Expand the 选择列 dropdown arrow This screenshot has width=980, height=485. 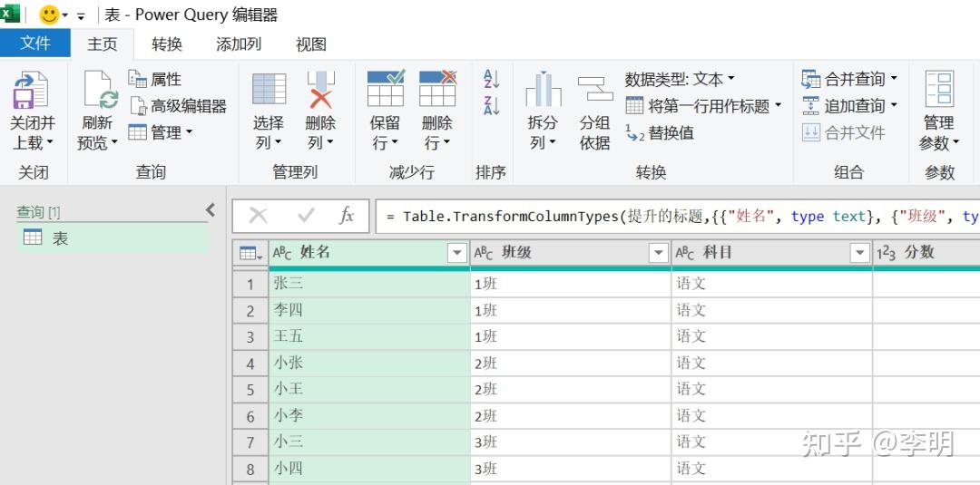pyautogui.click(x=277, y=143)
